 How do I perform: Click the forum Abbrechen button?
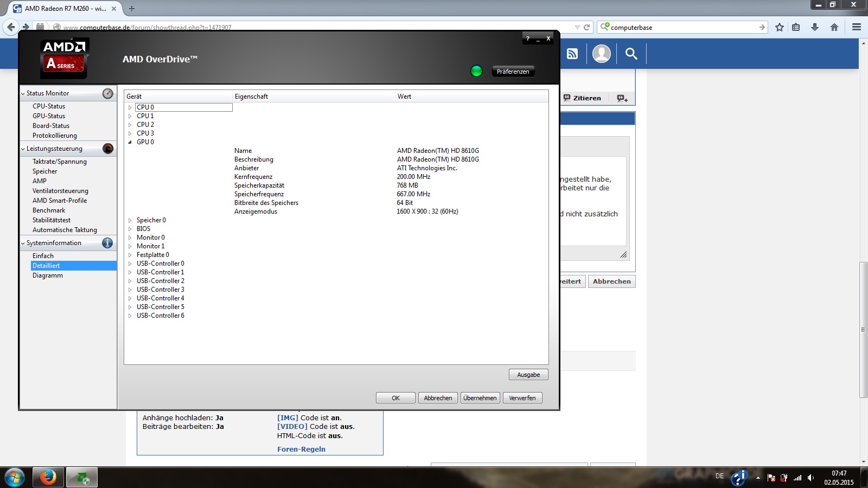(x=612, y=281)
